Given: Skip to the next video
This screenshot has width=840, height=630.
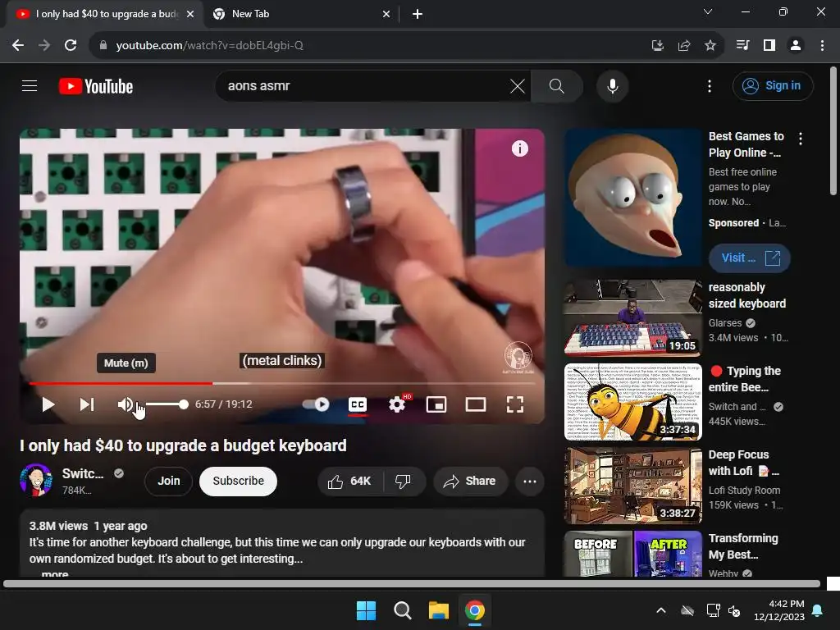Looking at the screenshot, I should click(87, 404).
